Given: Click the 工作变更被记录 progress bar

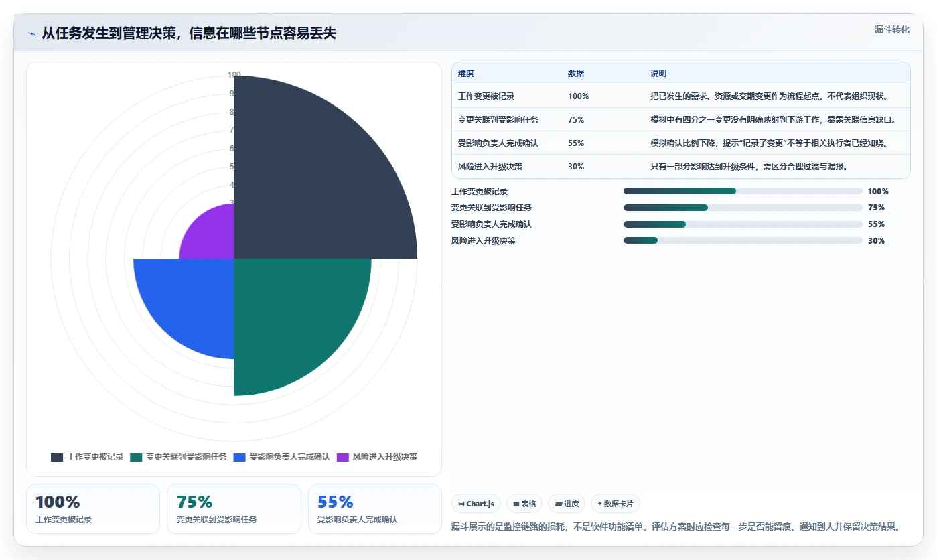Looking at the screenshot, I should (x=743, y=191).
